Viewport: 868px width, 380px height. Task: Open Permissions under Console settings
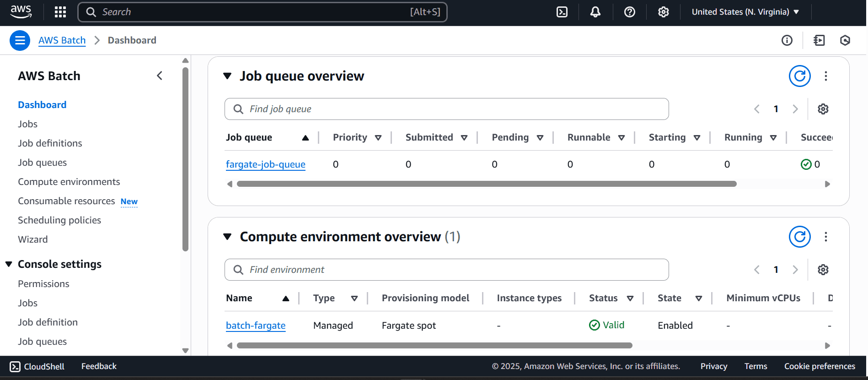click(x=44, y=284)
